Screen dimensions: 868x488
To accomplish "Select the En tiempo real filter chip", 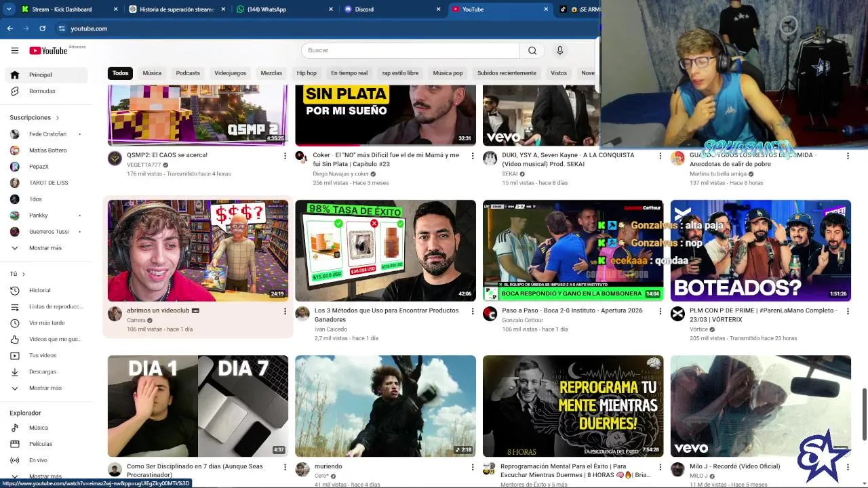I will 349,73.
